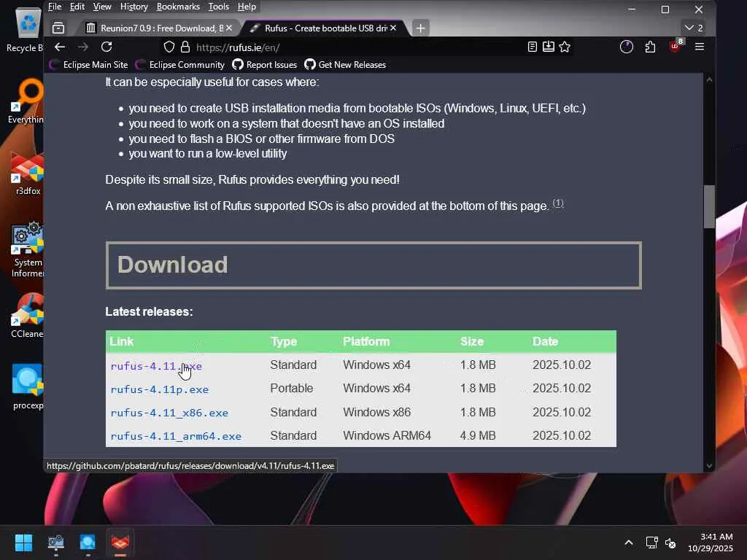
Task: Open the Everything desktop shortcut
Action: (26, 101)
